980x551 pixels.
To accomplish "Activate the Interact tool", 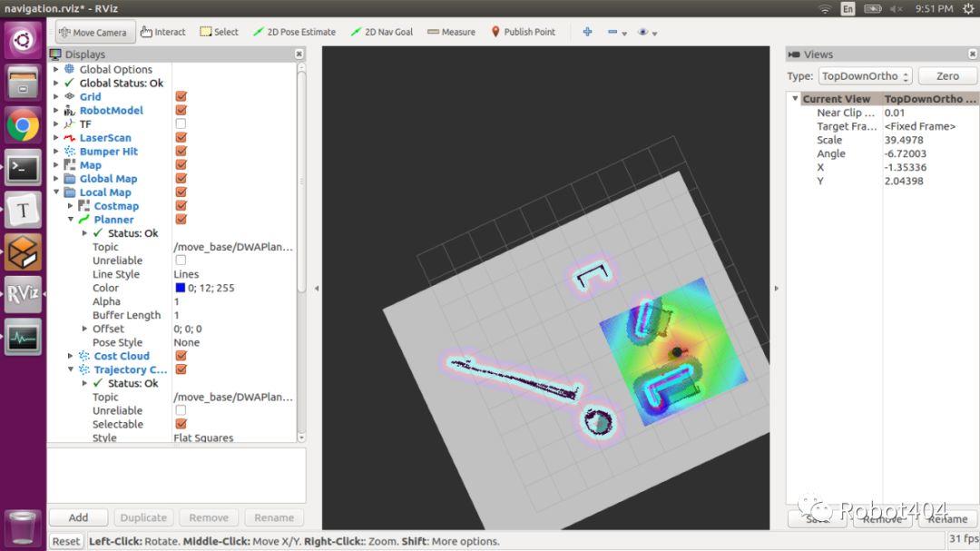I will point(163,32).
